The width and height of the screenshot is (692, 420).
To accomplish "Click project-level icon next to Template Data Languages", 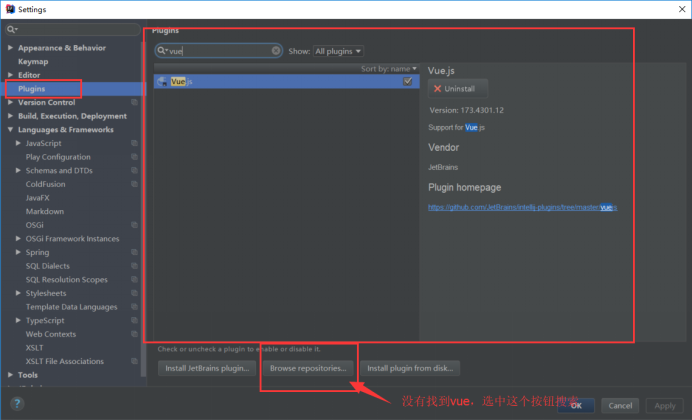I will pyautogui.click(x=135, y=307).
